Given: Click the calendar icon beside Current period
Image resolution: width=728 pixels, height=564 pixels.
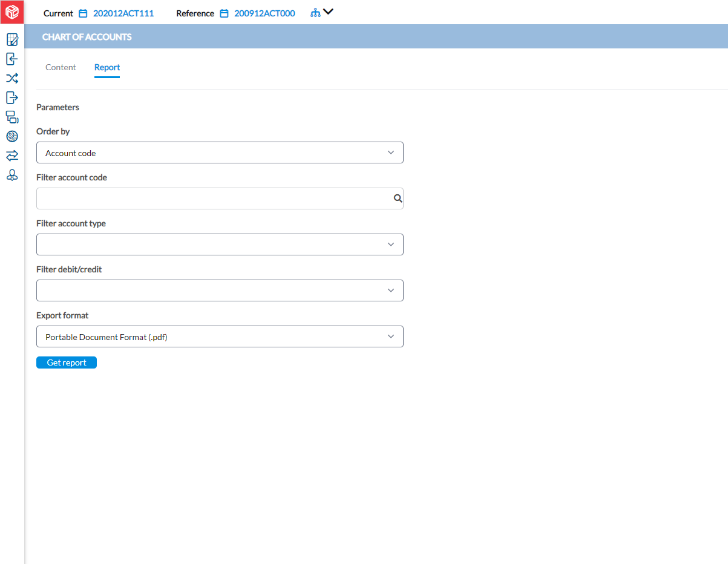Looking at the screenshot, I should [84, 13].
